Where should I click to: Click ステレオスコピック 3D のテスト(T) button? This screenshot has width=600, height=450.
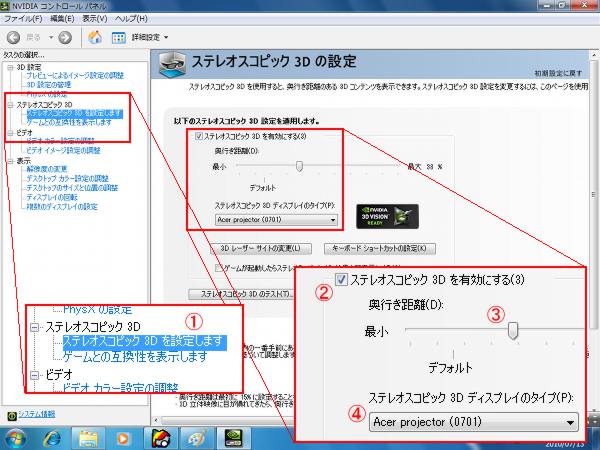(x=242, y=294)
